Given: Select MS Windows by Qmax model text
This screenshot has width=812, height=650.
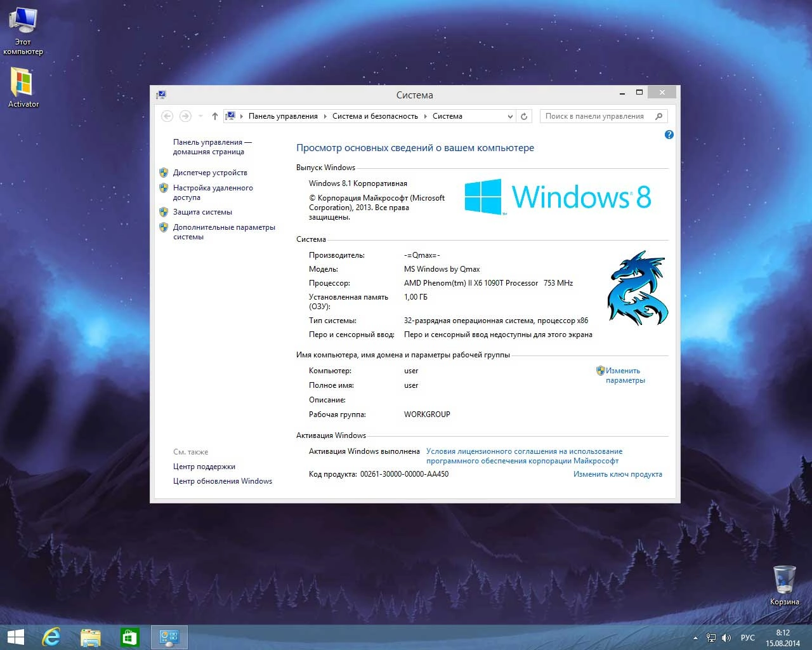Looking at the screenshot, I should (442, 269).
